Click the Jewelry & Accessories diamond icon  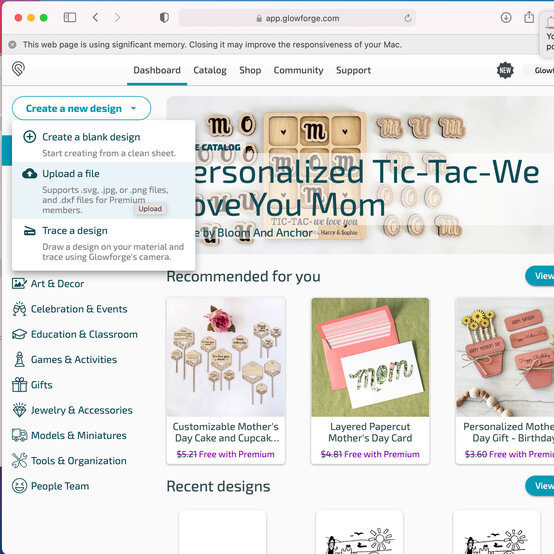(19, 410)
